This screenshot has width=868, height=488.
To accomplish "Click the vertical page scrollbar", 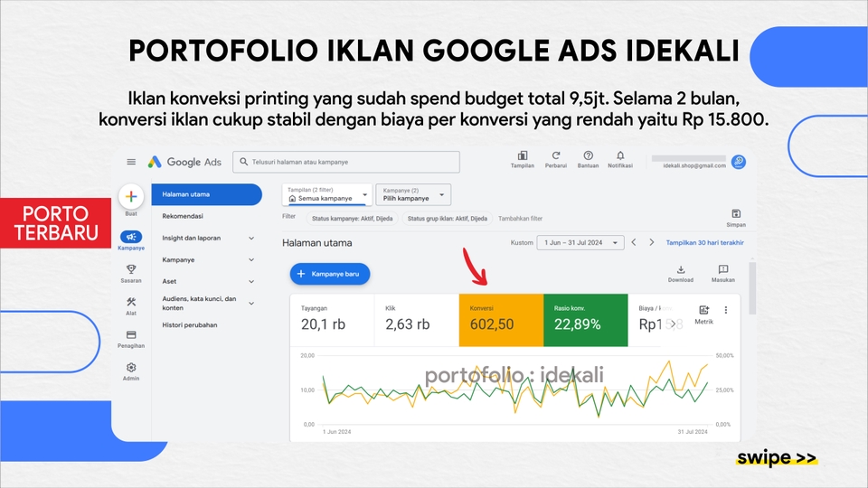I will [x=751, y=288].
